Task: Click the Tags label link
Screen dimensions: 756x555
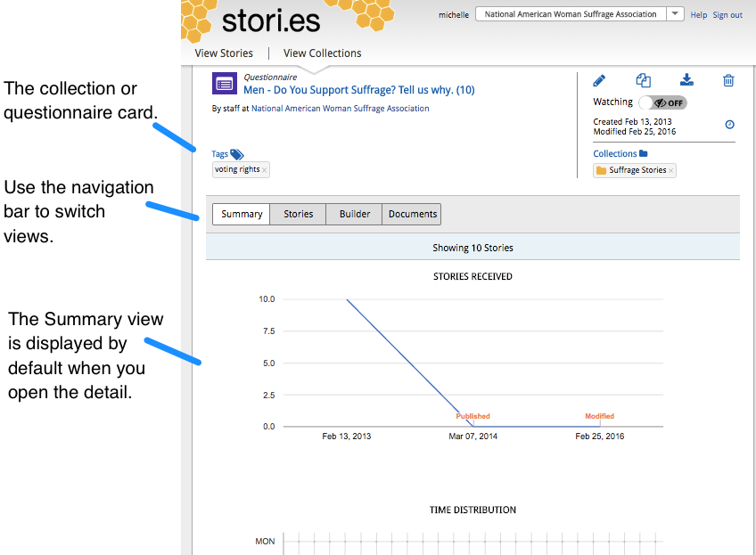Action: tap(219, 154)
